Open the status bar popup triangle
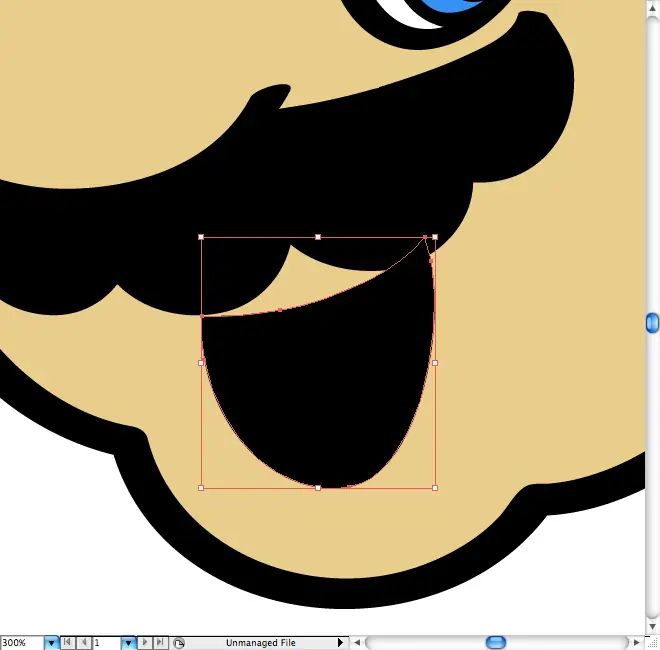 (x=340, y=643)
